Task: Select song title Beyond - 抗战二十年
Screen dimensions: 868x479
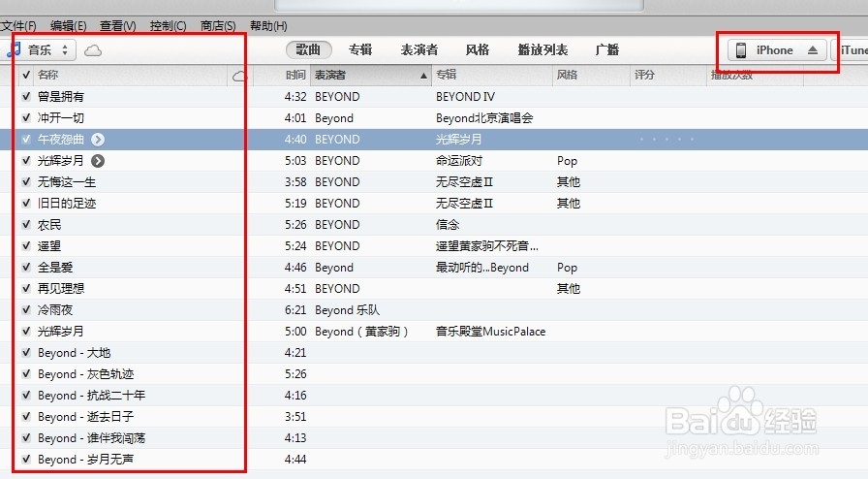Action: coord(91,396)
